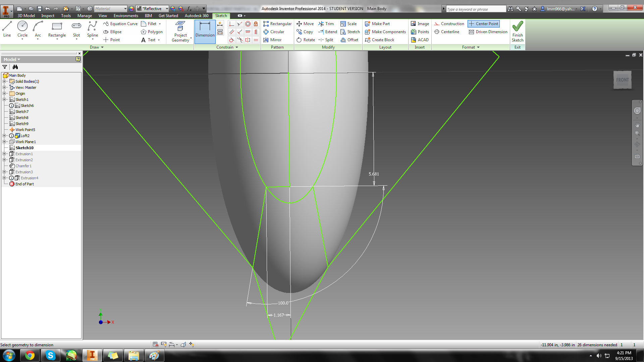This screenshot has width=644, height=362.
Task: Click the FRONT ViewCube face
Action: tap(622, 80)
